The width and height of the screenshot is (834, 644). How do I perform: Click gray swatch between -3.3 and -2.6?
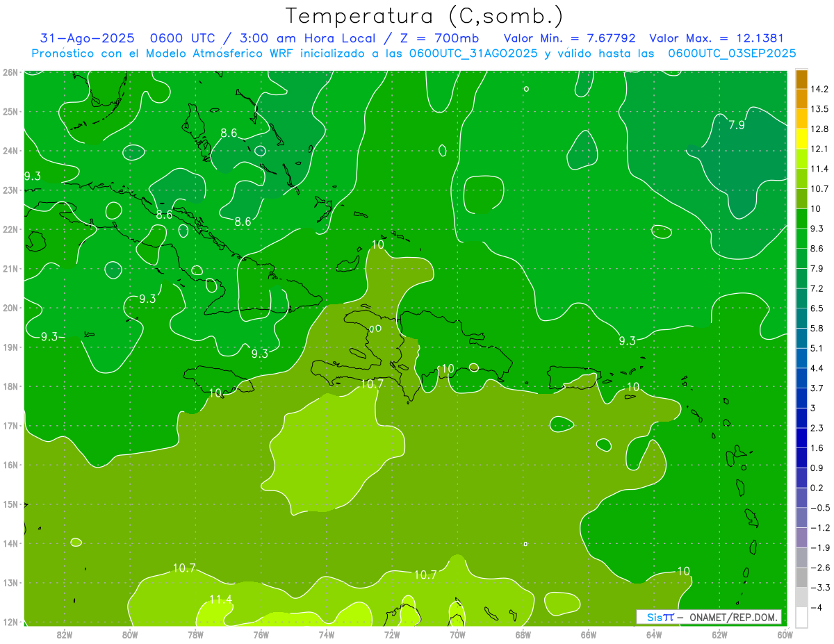pos(801,577)
